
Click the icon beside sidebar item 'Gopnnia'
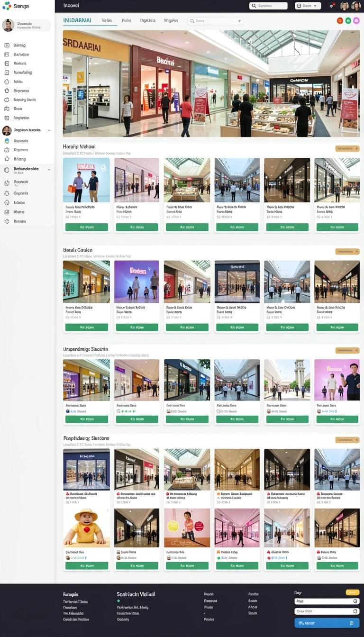pos(7,193)
